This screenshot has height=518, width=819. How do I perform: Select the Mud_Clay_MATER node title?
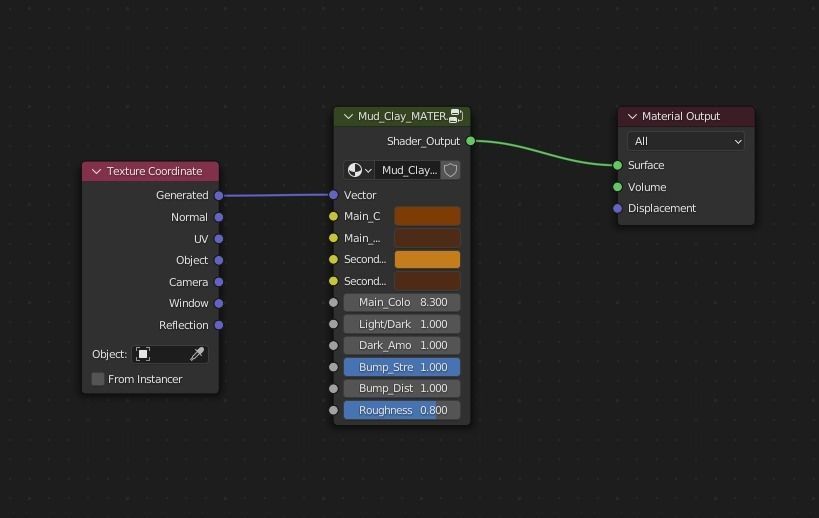tap(403, 116)
